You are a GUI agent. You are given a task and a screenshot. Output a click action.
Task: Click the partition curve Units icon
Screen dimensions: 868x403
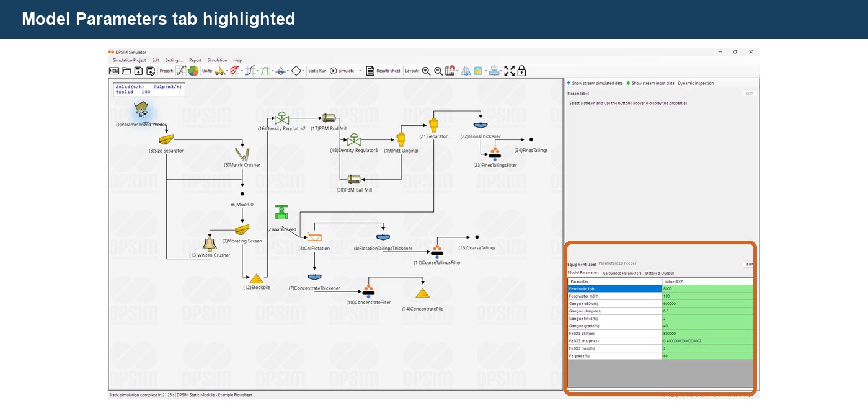[250, 71]
